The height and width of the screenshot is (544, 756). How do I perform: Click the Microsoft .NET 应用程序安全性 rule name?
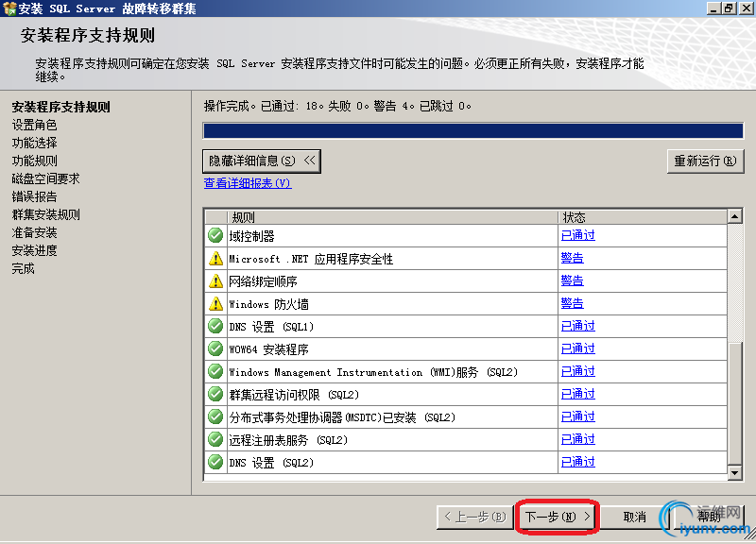[311, 259]
